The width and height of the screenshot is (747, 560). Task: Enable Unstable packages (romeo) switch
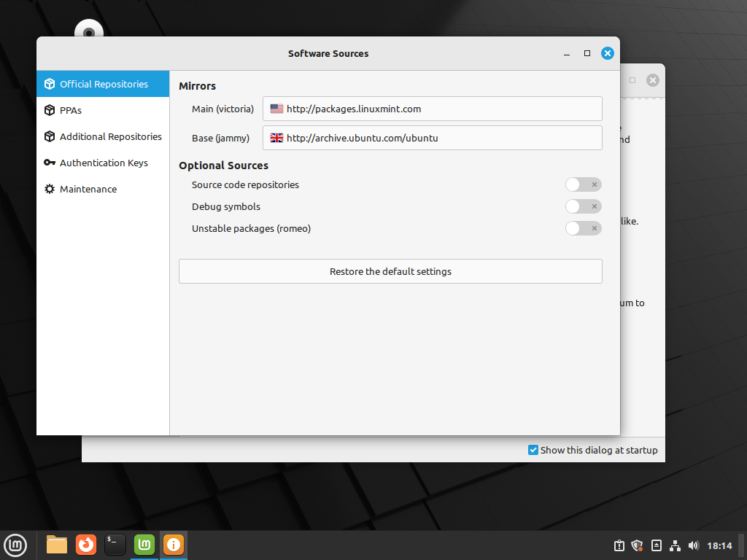click(x=583, y=228)
